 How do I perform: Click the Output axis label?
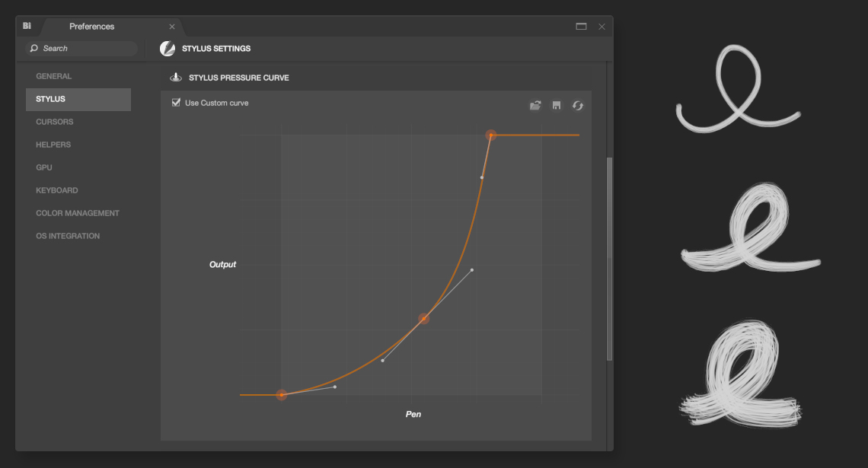point(222,264)
